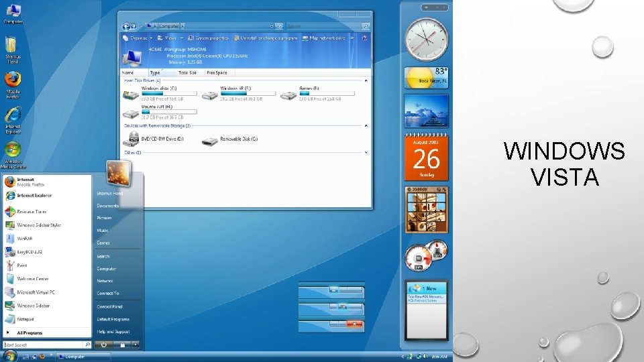The width and height of the screenshot is (644, 362).
Task: Click the Start Search input field
Action: [x=43, y=345]
